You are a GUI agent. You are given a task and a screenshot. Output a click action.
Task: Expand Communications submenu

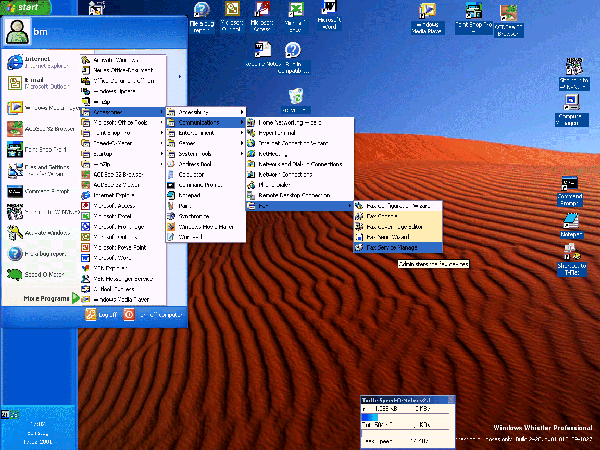[205, 122]
